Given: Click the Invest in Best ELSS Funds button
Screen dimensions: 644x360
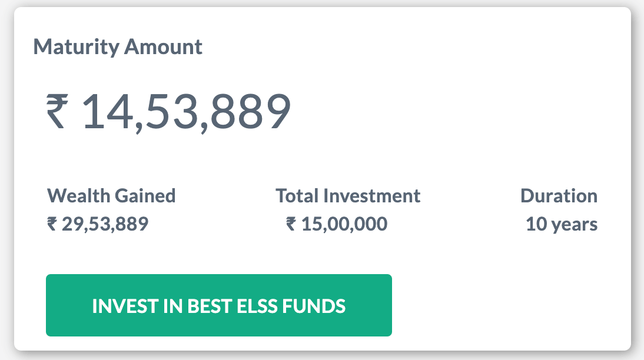Looking at the screenshot, I should tap(218, 305).
